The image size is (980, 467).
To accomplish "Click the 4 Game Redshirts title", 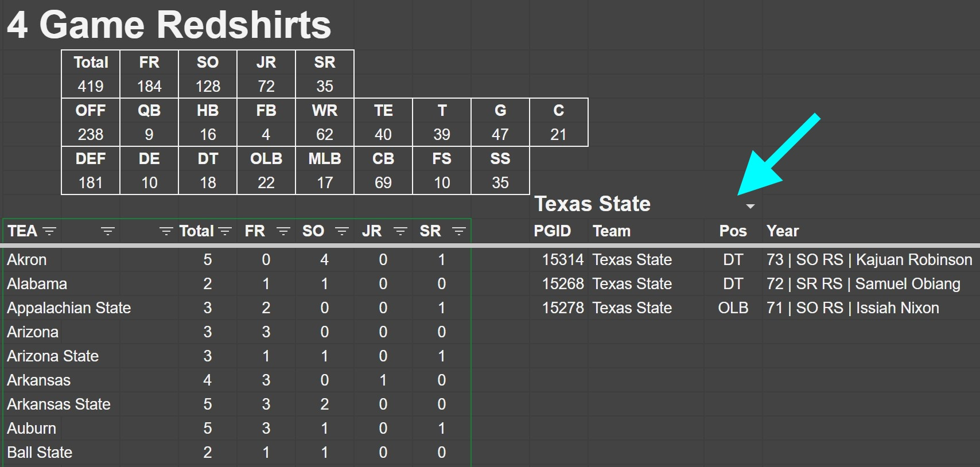I will pyautogui.click(x=169, y=25).
